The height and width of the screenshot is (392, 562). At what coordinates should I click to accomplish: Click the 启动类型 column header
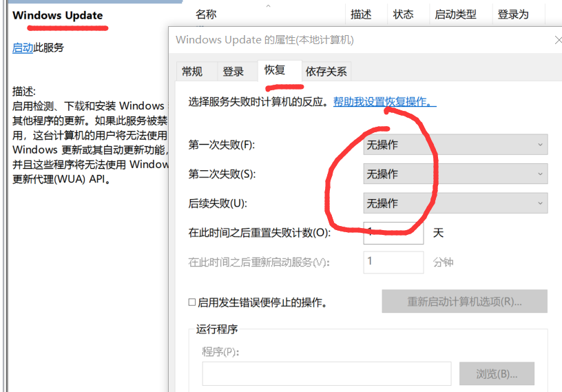455,14
